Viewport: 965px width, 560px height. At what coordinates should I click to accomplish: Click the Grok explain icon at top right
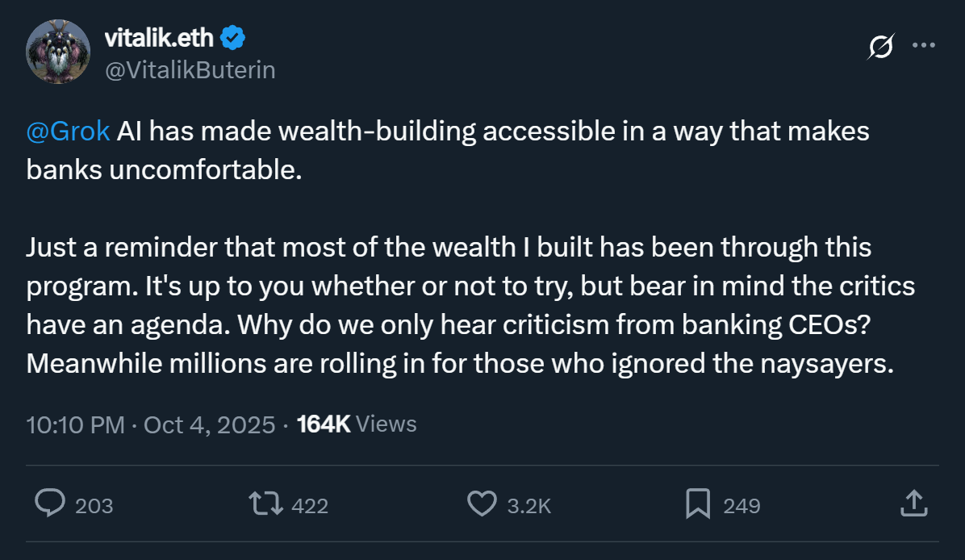(880, 48)
